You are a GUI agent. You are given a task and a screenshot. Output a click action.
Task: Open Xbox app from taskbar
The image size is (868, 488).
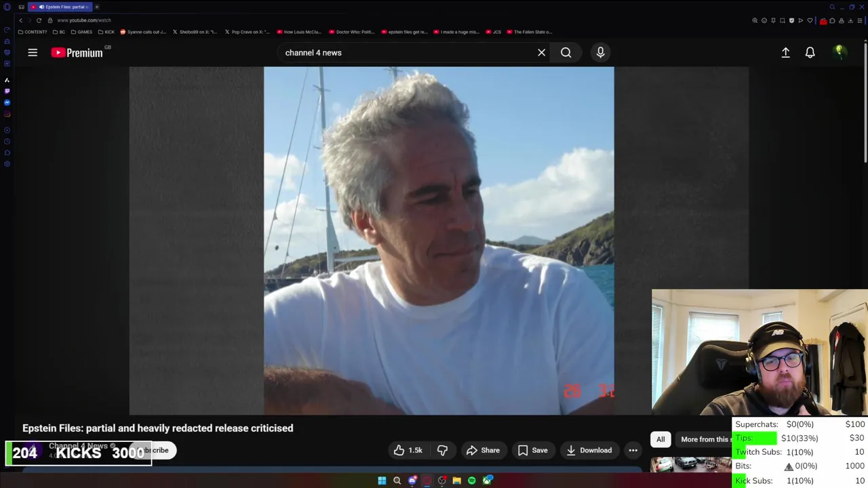point(487,481)
